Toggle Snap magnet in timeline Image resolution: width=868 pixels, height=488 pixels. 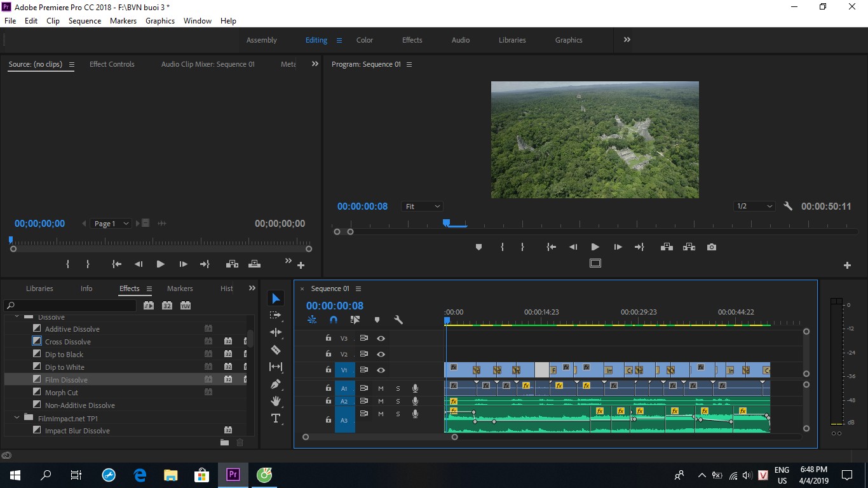tap(334, 320)
